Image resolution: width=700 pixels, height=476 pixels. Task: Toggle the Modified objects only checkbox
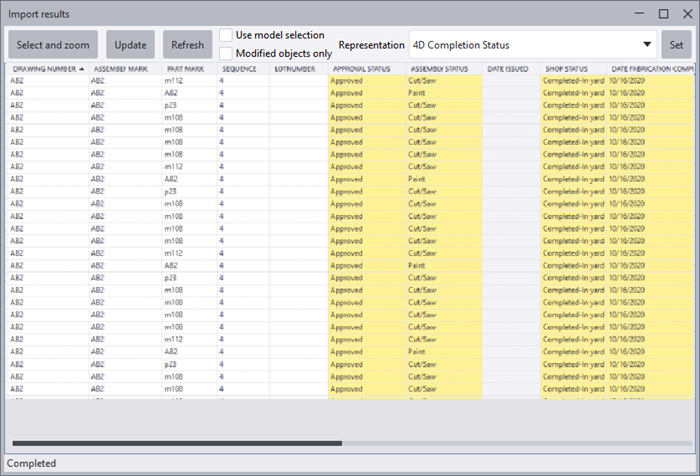[x=226, y=53]
